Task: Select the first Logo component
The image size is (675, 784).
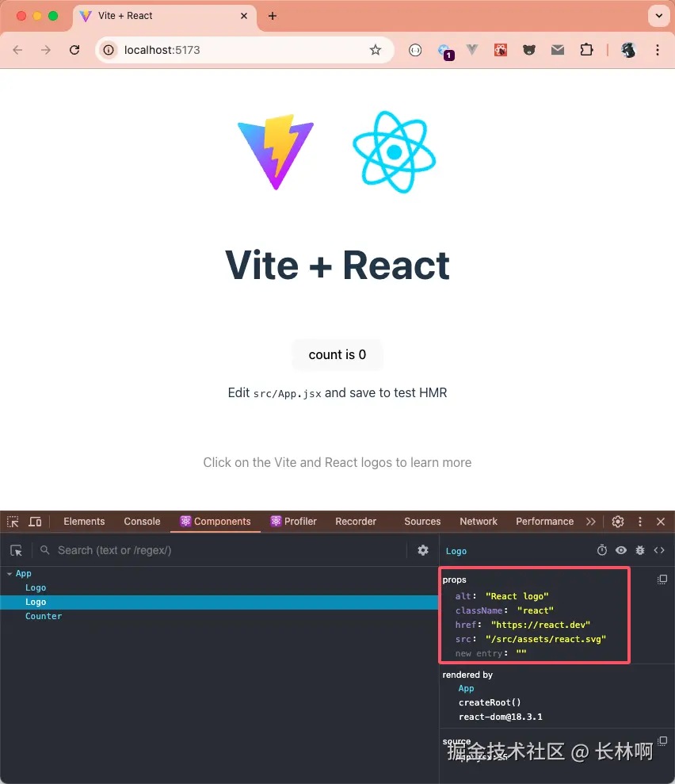Action: pos(36,587)
